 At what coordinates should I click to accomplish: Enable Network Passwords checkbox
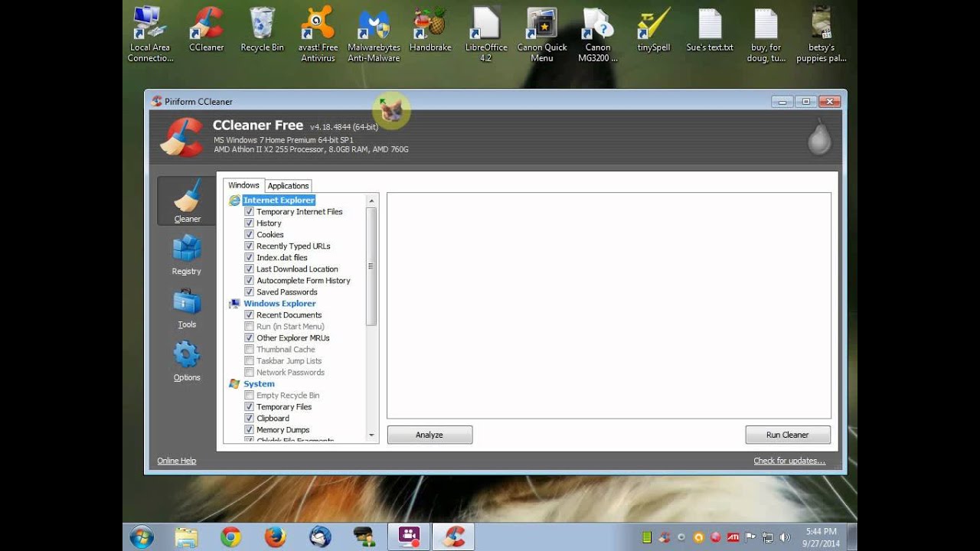249,373
